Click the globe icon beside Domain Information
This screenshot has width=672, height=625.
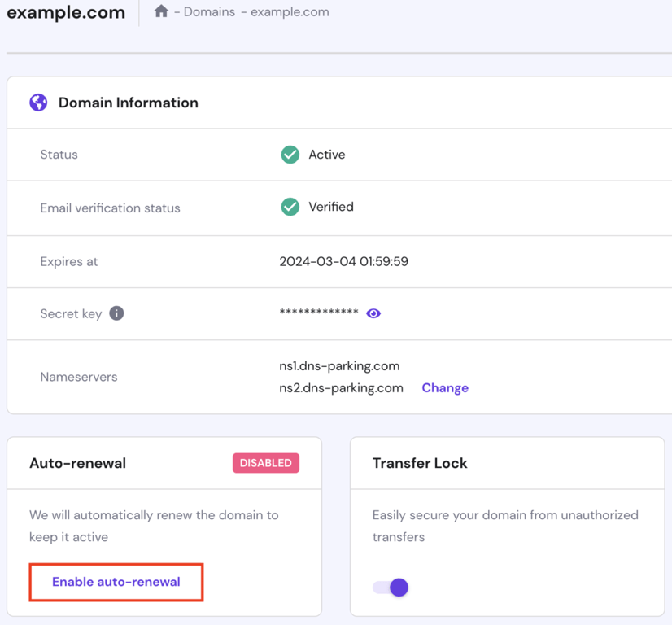coord(37,102)
